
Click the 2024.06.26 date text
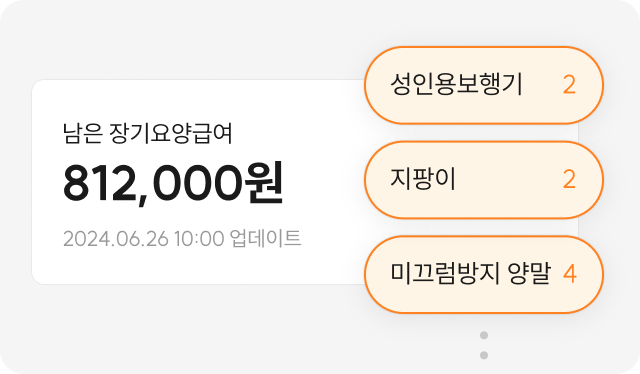(x=116, y=238)
